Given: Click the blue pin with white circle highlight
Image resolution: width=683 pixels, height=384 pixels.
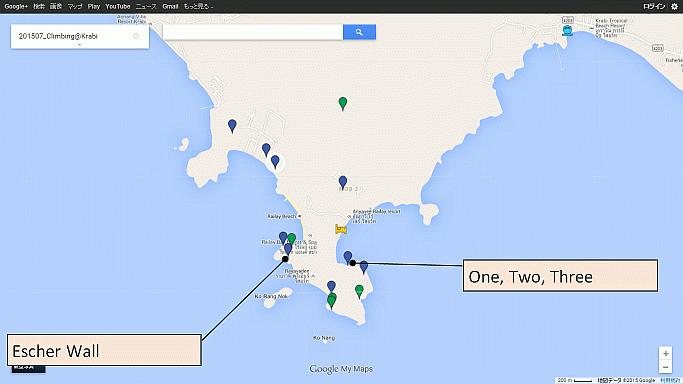Looking at the screenshot, I should click(x=275, y=162).
